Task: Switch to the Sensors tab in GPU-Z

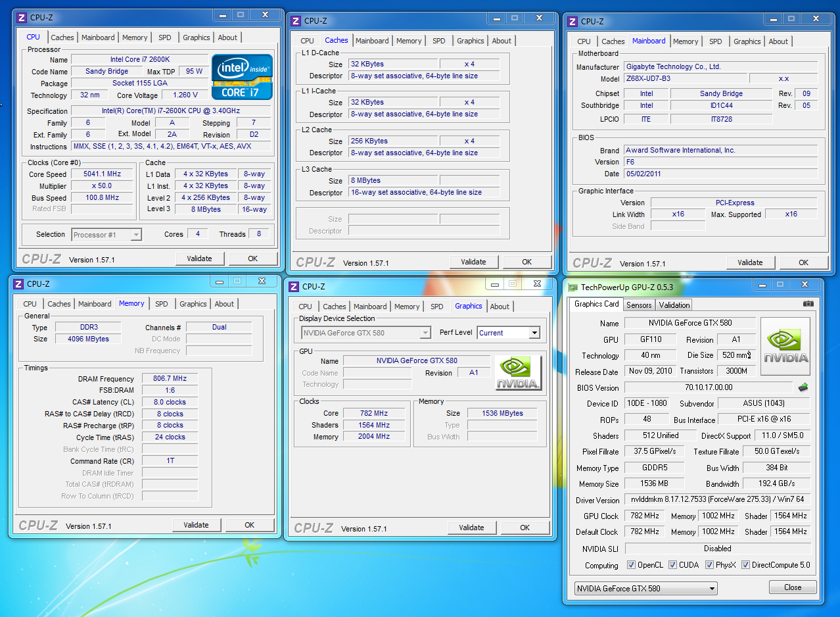Action: [x=639, y=305]
